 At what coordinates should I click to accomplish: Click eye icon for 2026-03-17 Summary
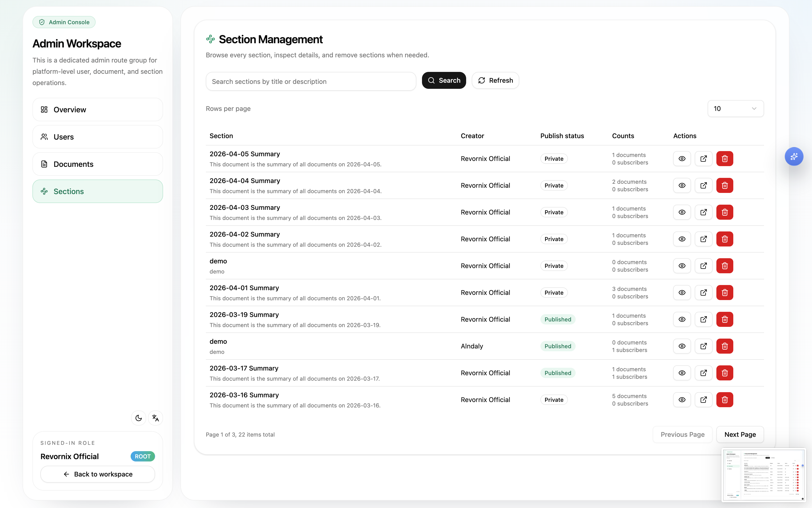coord(682,373)
